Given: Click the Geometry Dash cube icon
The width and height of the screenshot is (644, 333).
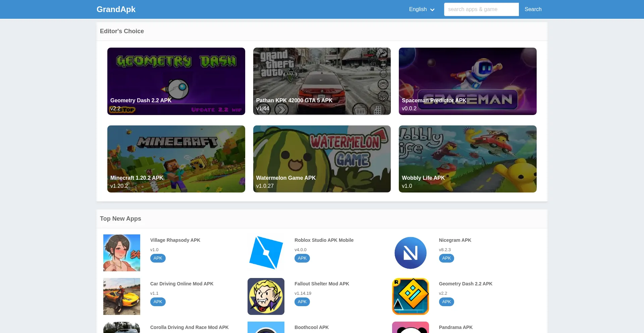Looking at the screenshot, I should 410,296.
